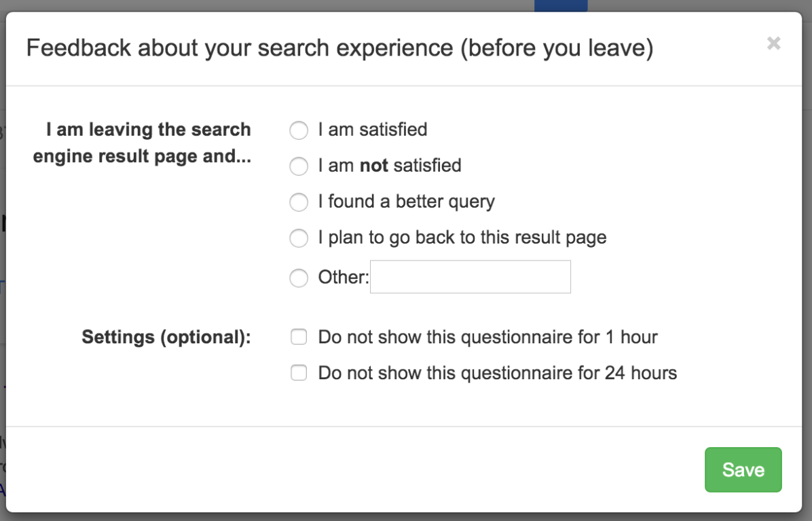
Task: Select radio for going back to result page
Action: [299, 238]
